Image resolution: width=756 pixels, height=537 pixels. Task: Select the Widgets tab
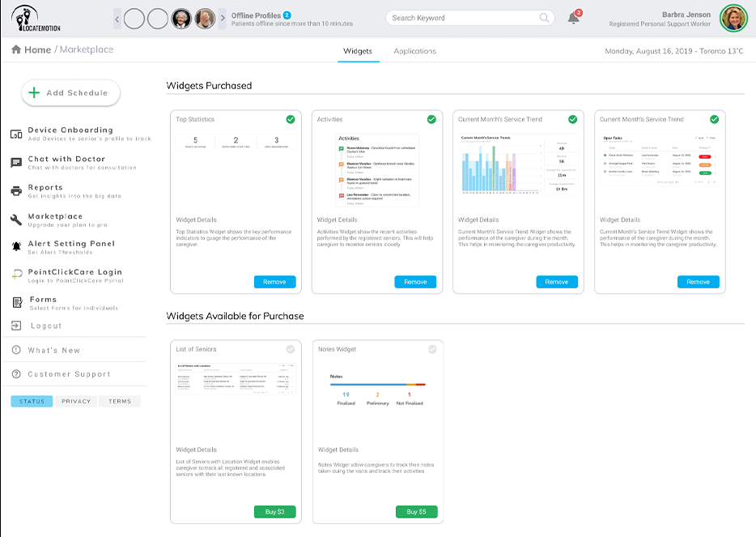[x=358, y=51]
